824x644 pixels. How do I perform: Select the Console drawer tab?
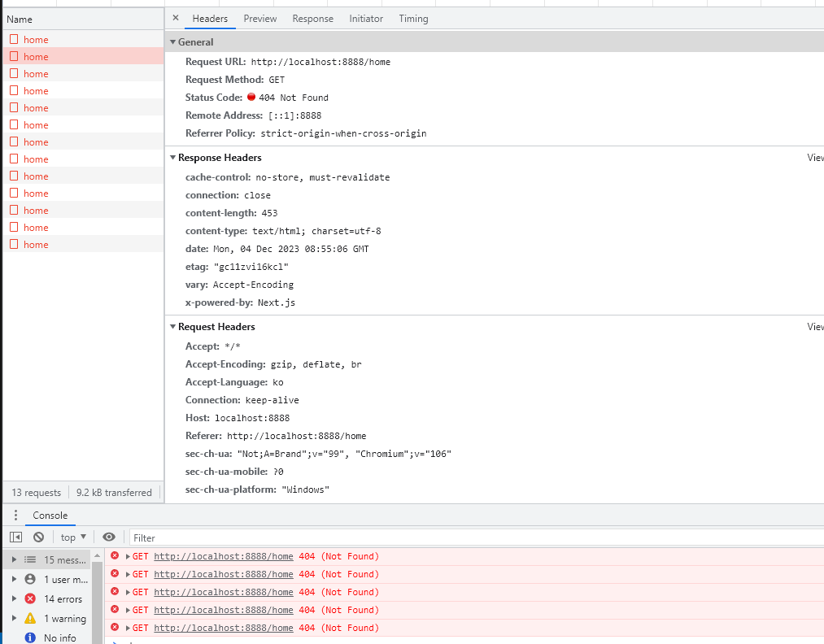point(50,516)
